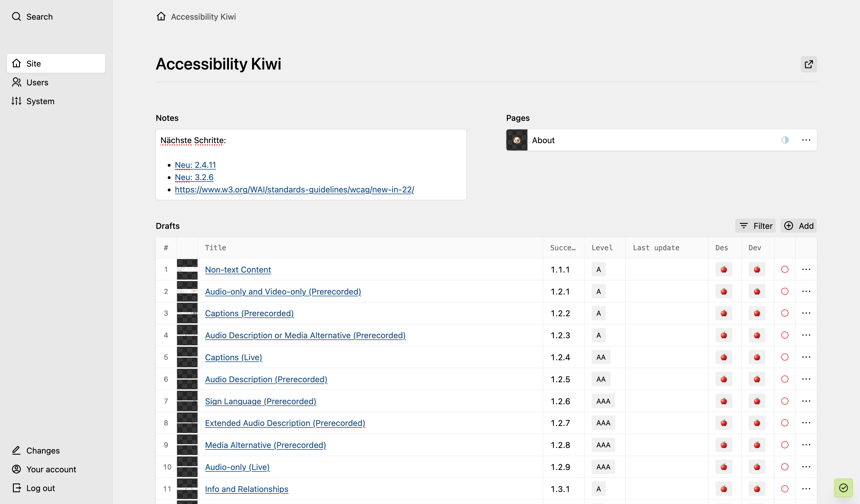Viewport: 860px width, 504px height.
Task: Open options menu for Media Alternative (Prerecorded) row
Action: point(806,445)
